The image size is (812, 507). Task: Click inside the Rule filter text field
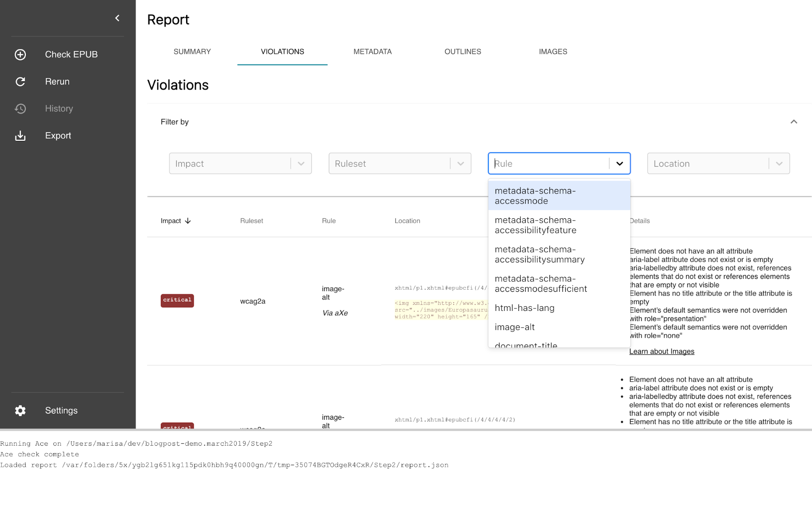(548, 164)
